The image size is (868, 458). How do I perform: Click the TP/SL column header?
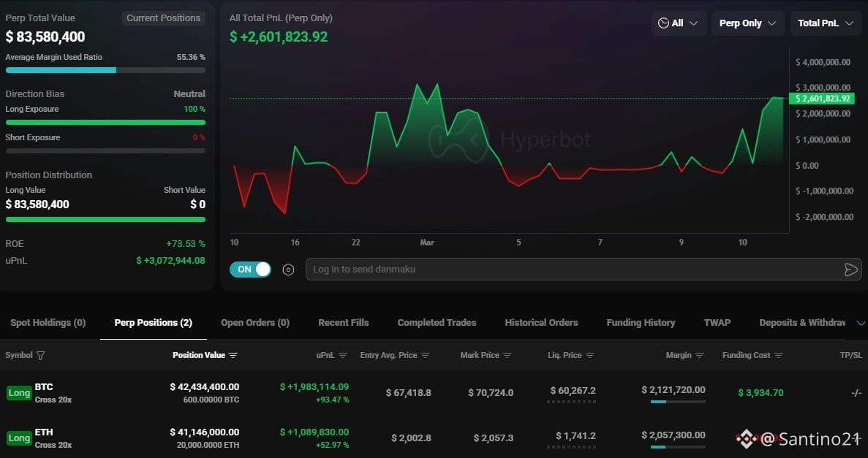(x=851, y=355)
